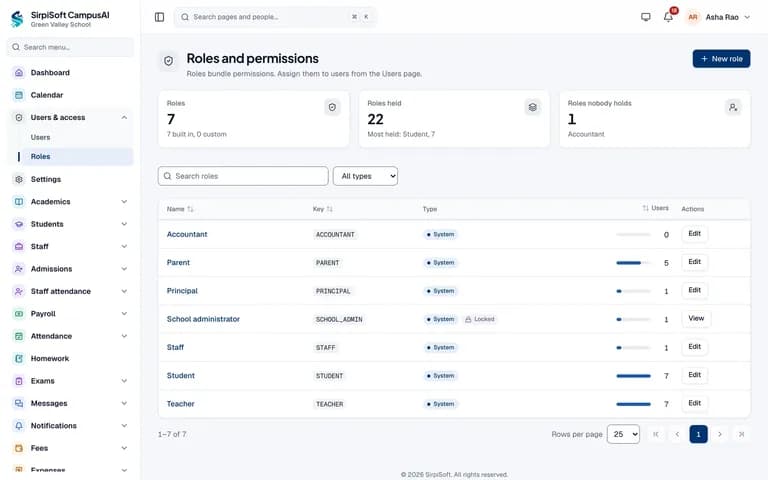Viewport: 768px width, 480px height.
Task: Expand the Exams menu chevron
Action: (x=124, y=381)
